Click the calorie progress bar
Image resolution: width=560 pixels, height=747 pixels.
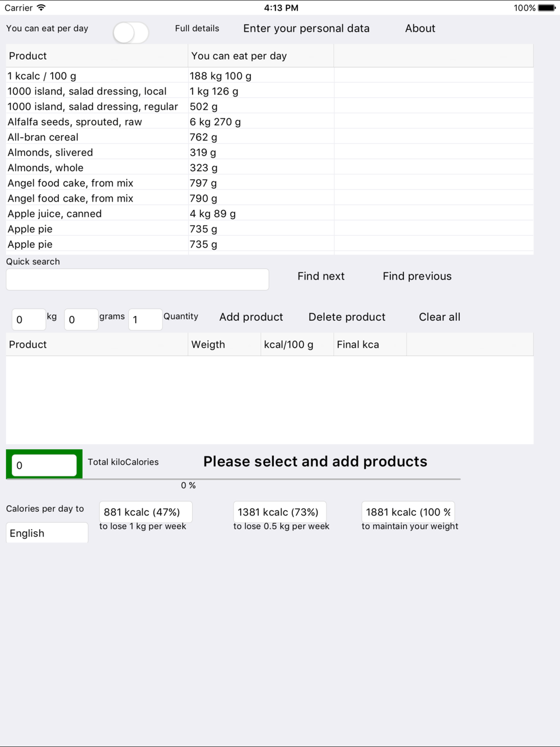(234, 479)
